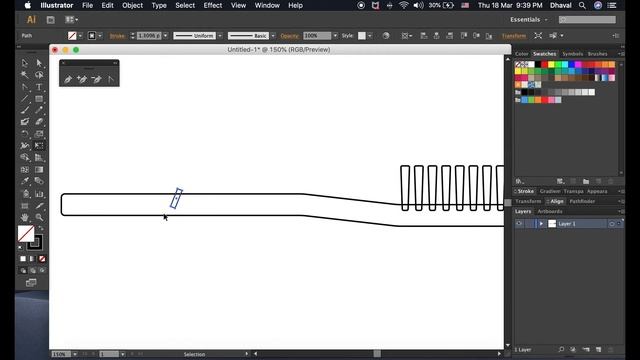Screen dimensions: 640x360
Task: Open the Pathfinder panel tab
Action: pyautogui.click(x=582, y=201)
